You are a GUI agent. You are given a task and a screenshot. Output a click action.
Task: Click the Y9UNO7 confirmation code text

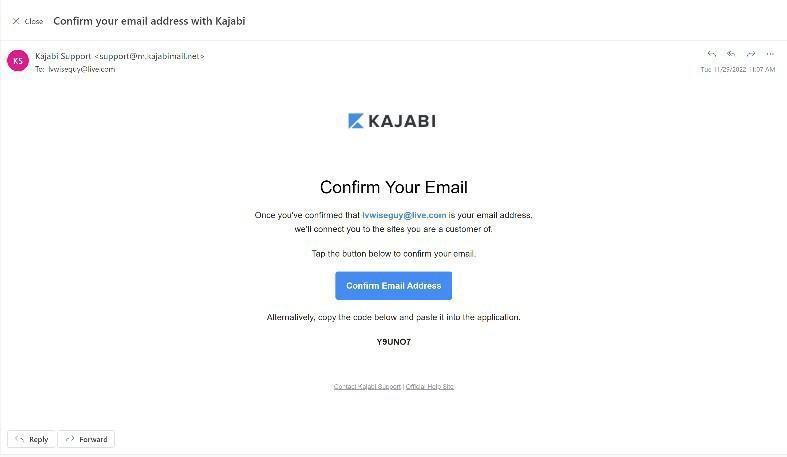pos(393,342)
